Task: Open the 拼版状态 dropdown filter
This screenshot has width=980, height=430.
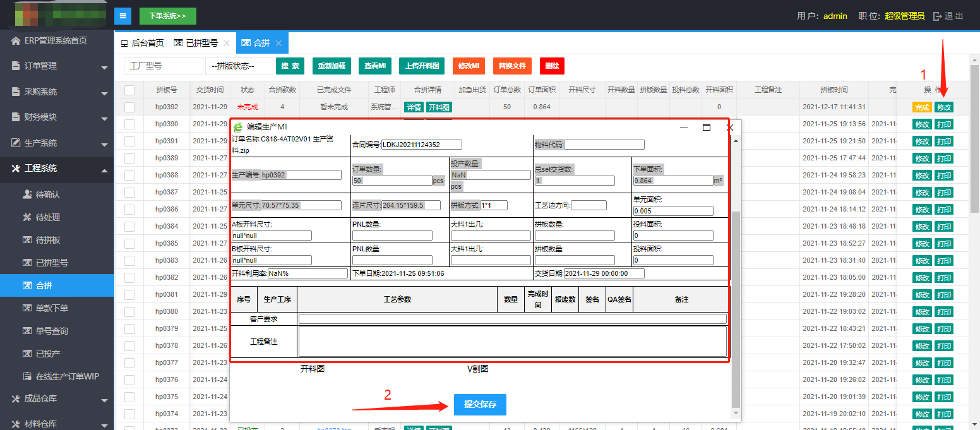Action: coord(239,66)
